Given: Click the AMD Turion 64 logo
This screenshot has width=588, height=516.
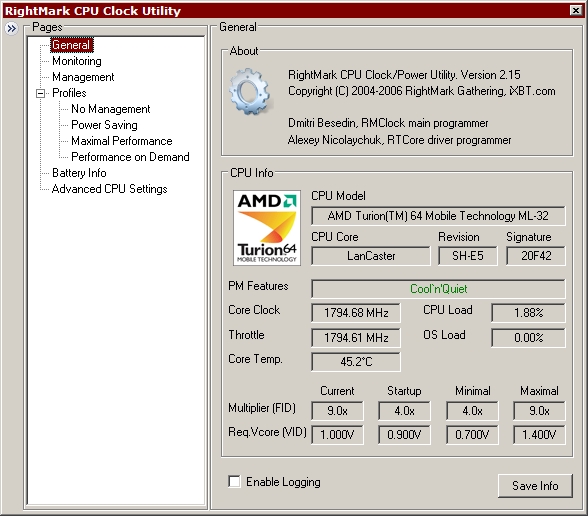Looking at the screenshot, I should coord(267,228).
